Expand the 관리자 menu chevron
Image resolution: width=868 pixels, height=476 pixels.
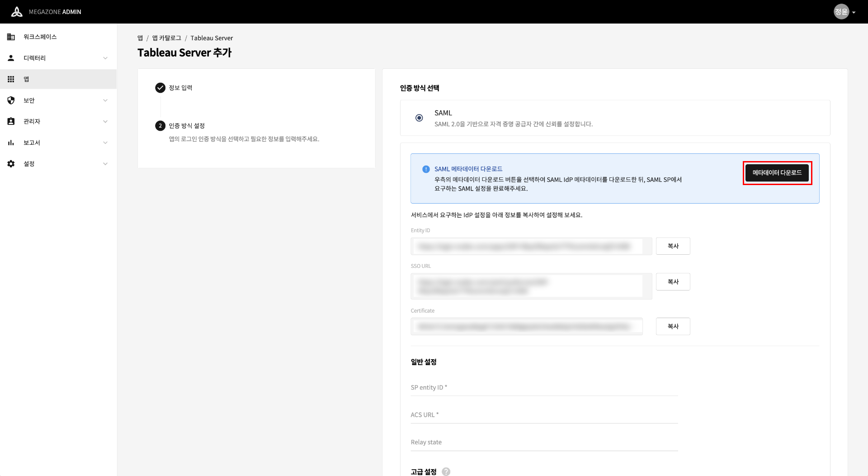[105, 121]
